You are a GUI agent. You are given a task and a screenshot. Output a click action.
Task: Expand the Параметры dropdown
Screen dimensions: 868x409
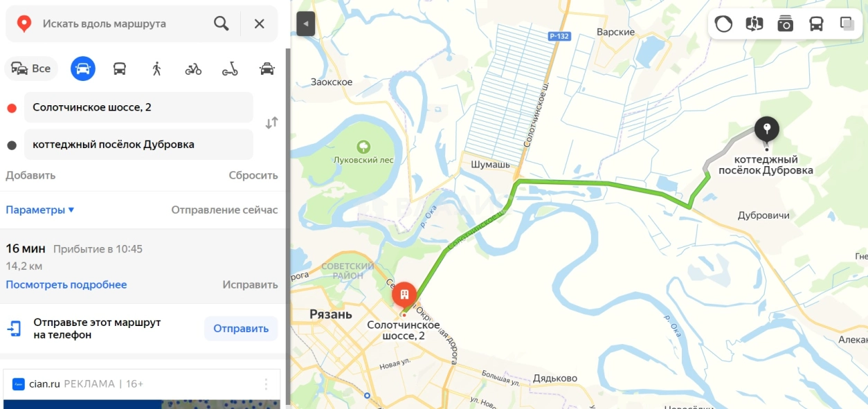pos(40,210)
